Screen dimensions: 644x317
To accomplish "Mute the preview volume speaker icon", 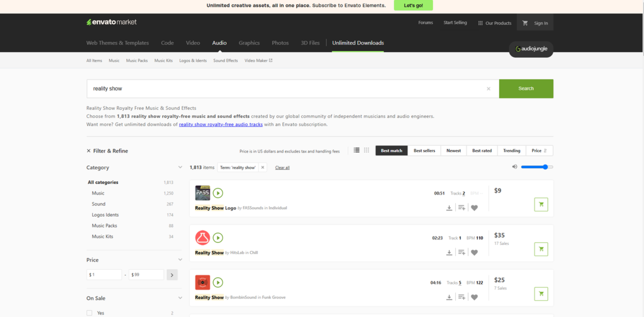I will click(514, 167).
